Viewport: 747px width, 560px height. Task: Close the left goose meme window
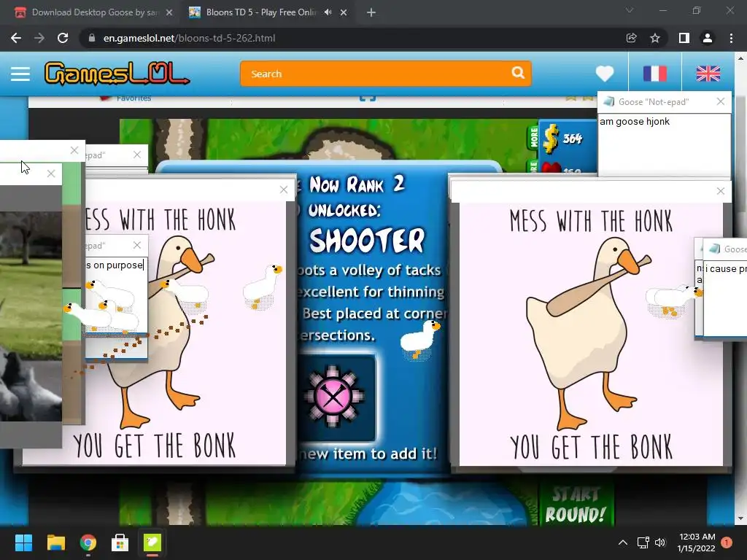pyautogui.click(x=284, y=190)
